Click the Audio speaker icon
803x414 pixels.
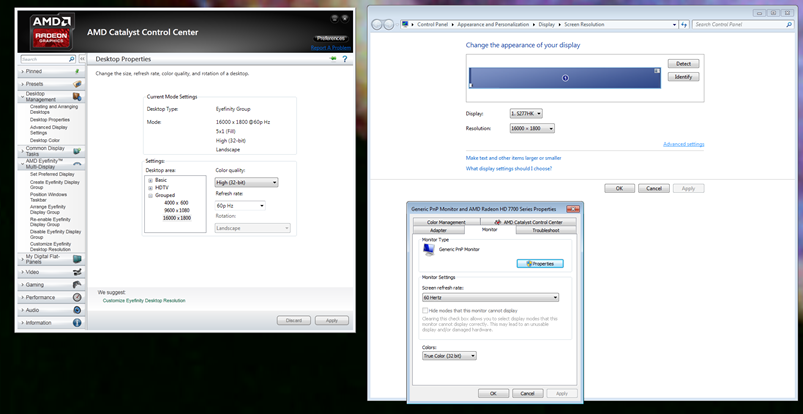tap(77, 310)
